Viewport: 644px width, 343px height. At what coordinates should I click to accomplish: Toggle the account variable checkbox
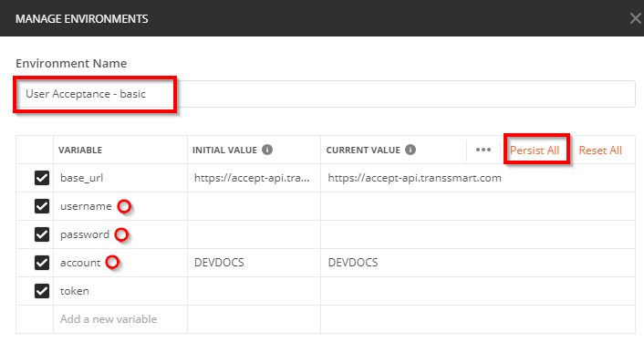42,263
